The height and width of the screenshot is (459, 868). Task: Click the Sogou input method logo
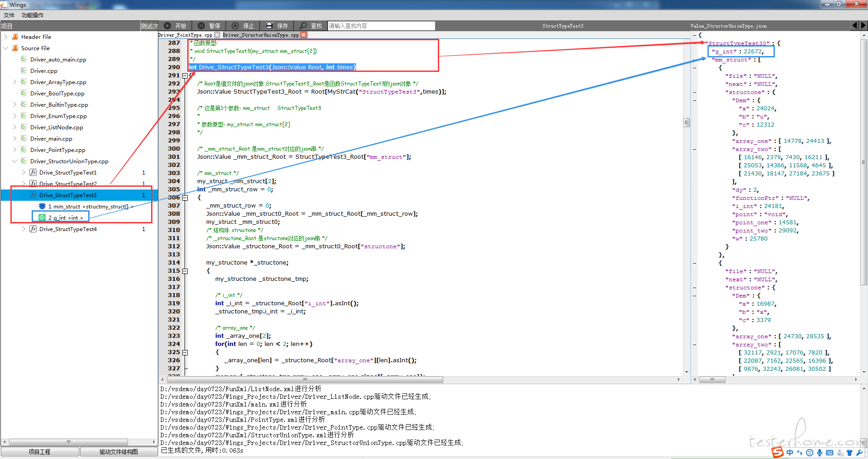coord(778,452)
